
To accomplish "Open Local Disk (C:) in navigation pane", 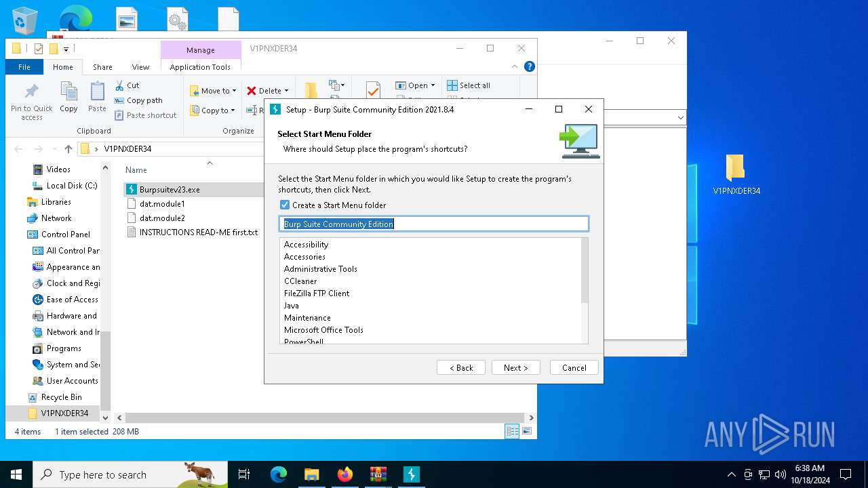I will click(x=65, y=186).
